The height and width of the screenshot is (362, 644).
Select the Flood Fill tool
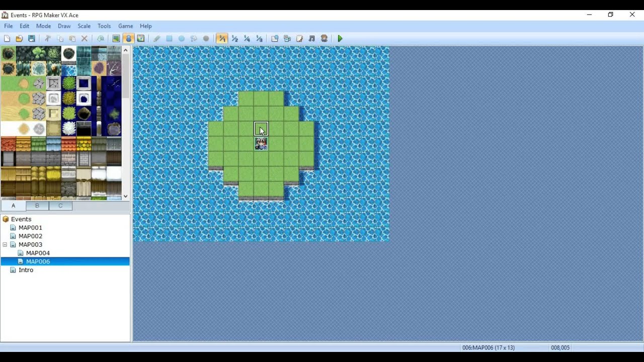click(x=194, y=39)
